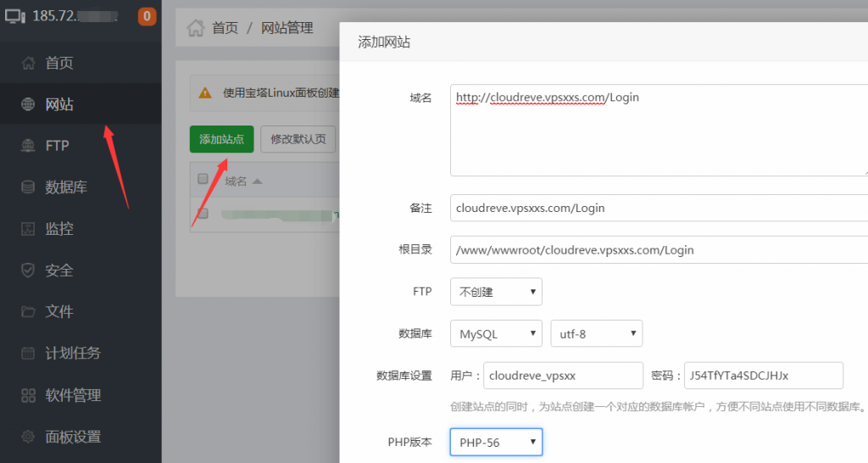Expand the MySQL database type dropdown
The width and height of the screenshot is (868, 463).
[x=496, y=333]
